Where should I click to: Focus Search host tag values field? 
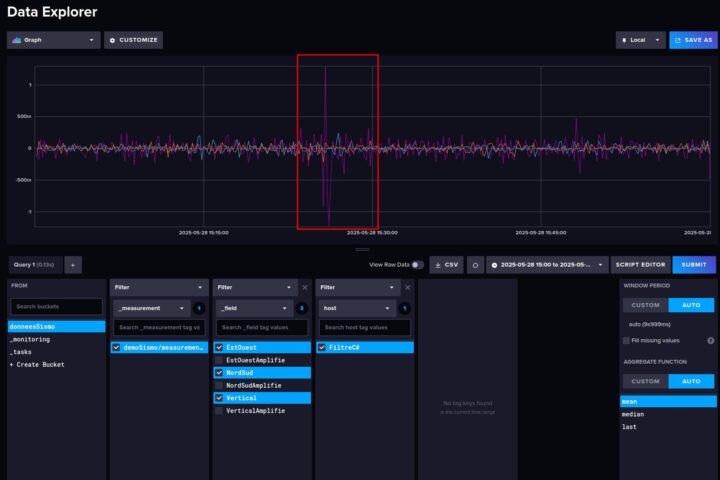point(365,328)
